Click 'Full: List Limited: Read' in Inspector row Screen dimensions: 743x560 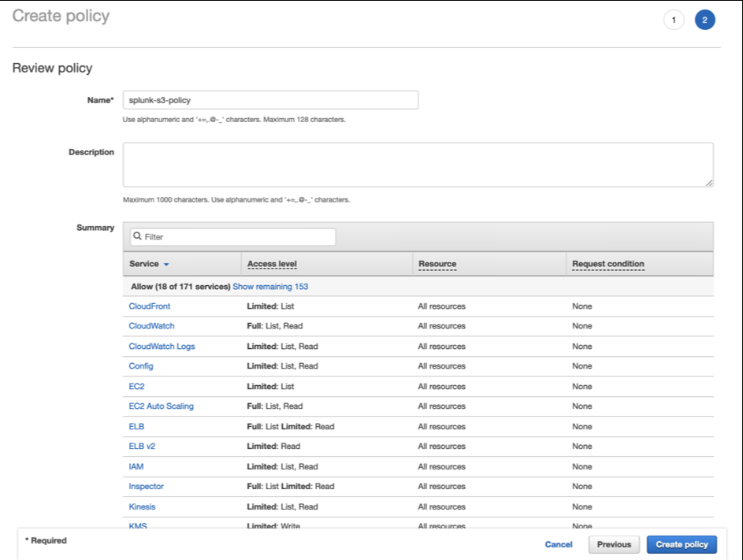(x=291, y=487)
